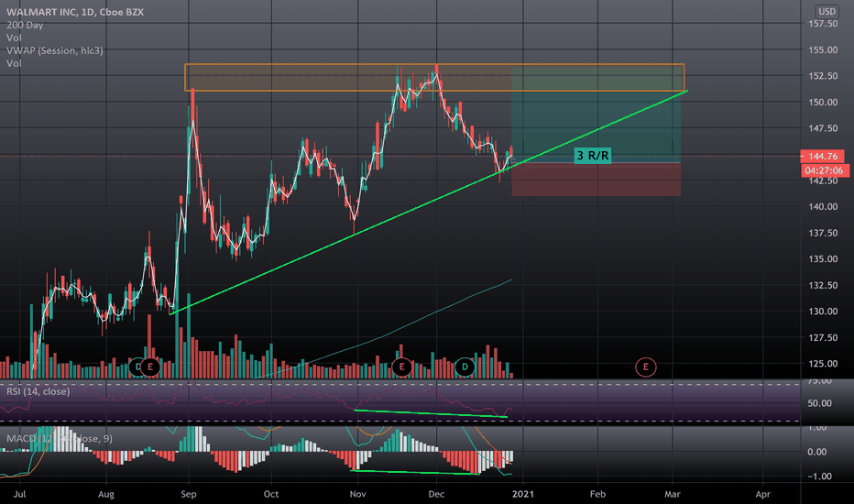Click the Oct label on time axis
This screenshot has height=504, width=854.
pos(270,494)
